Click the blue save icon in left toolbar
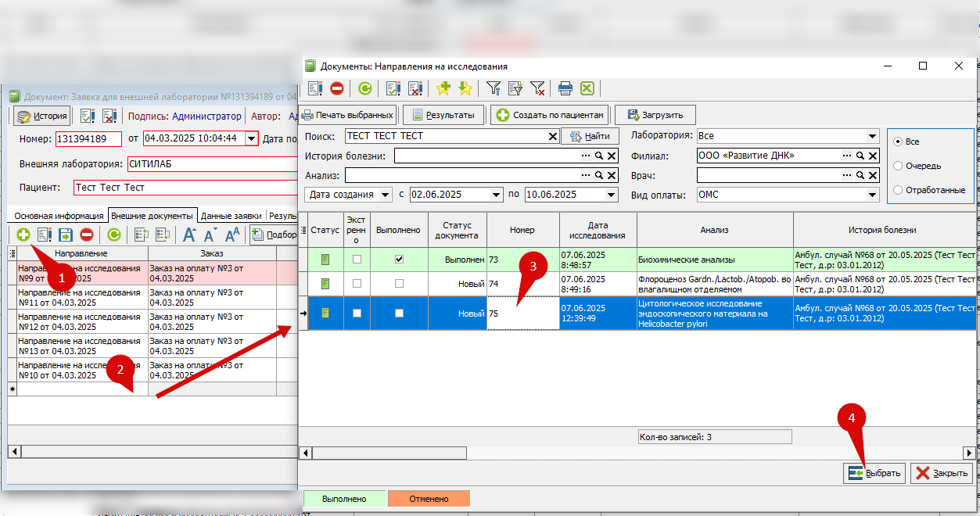The width and height of the screenshot is (980, 516). point(65,234)
